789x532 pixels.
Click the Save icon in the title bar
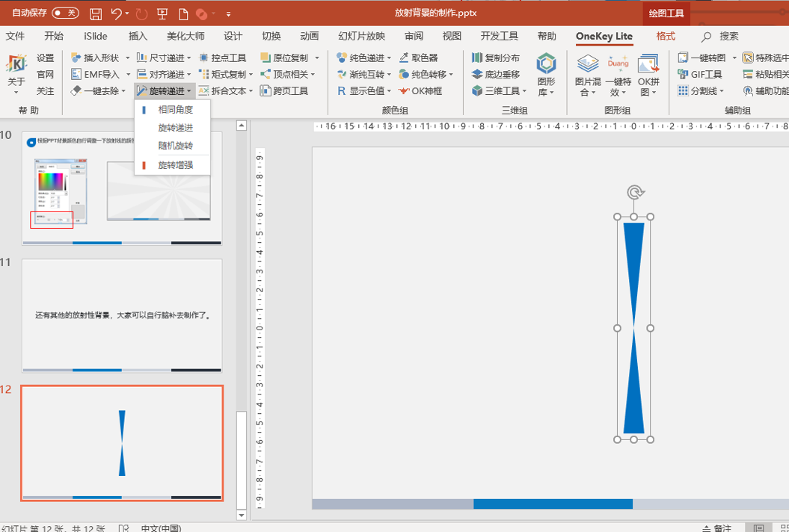coord(95,13)
